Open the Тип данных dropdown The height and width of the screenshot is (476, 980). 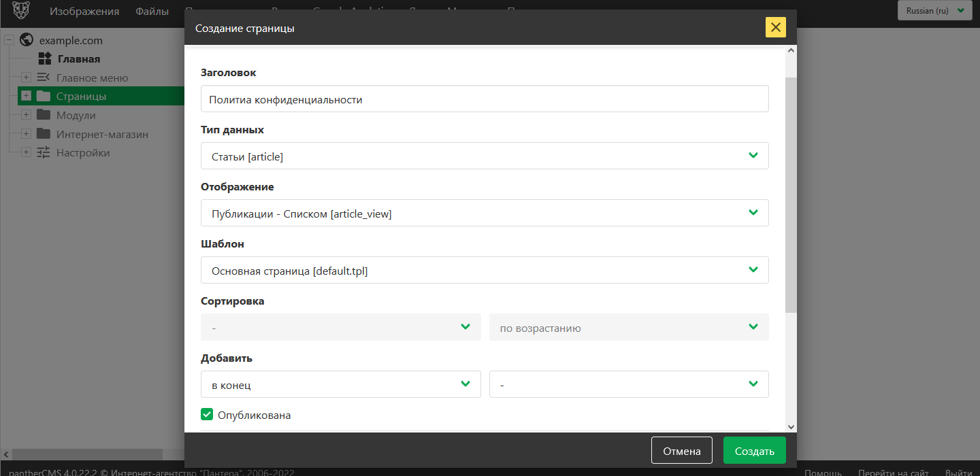tap(485, 156)
